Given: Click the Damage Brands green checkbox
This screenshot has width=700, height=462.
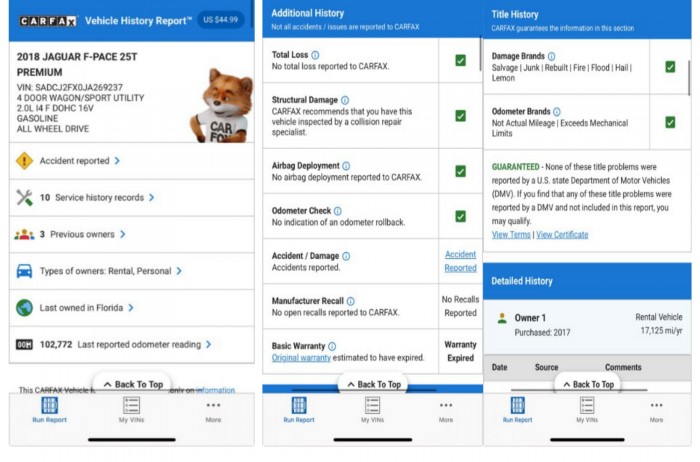Looking at the screenshot, I should (670, 67).
